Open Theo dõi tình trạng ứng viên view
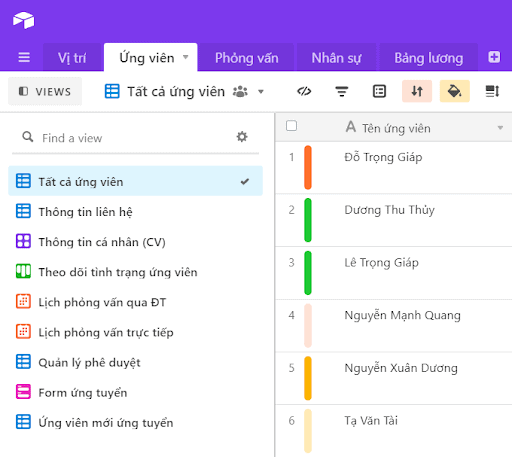 (x=135, y=272)
